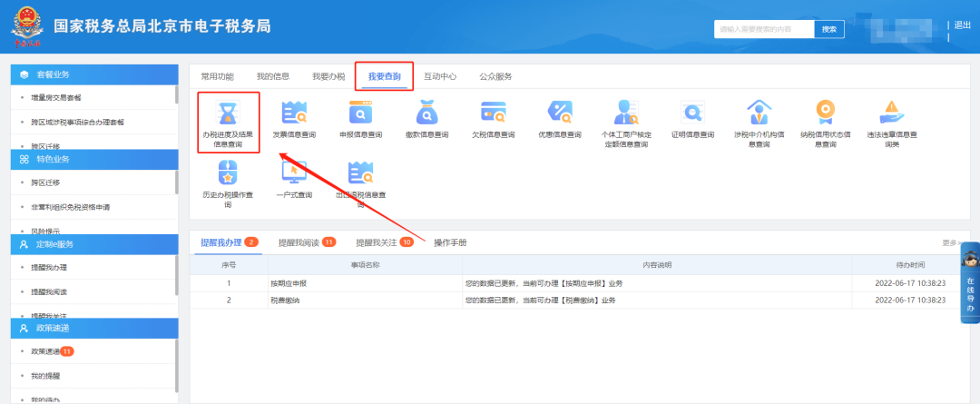Open the 操作手册 tab

pos(450,243)
